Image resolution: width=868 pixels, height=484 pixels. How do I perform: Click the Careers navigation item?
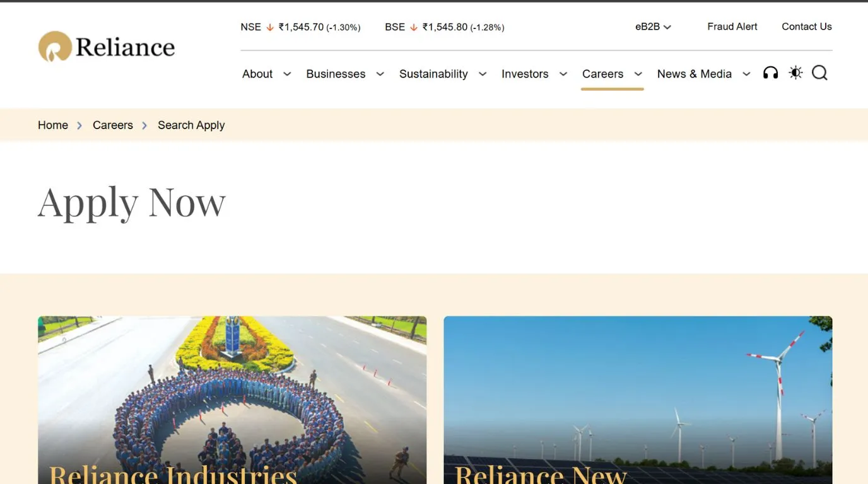tap(602, 74)
